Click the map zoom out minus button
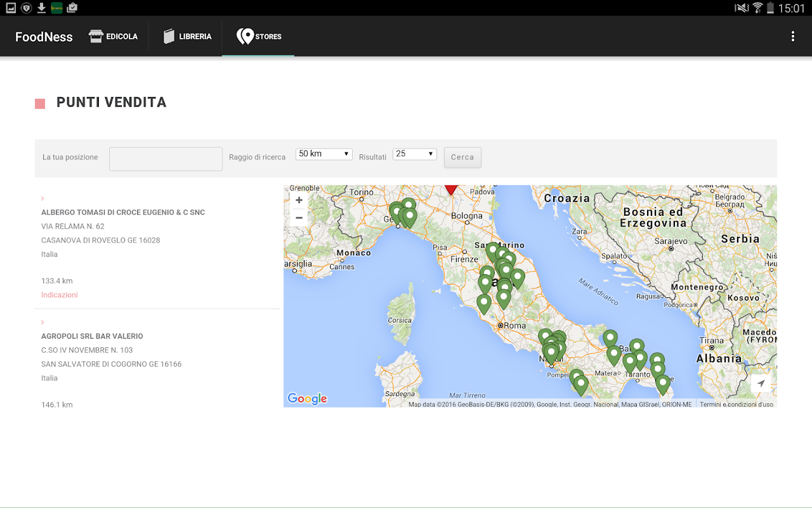Image resolution: width=812 pixels, height=508 pixels. 299,218
